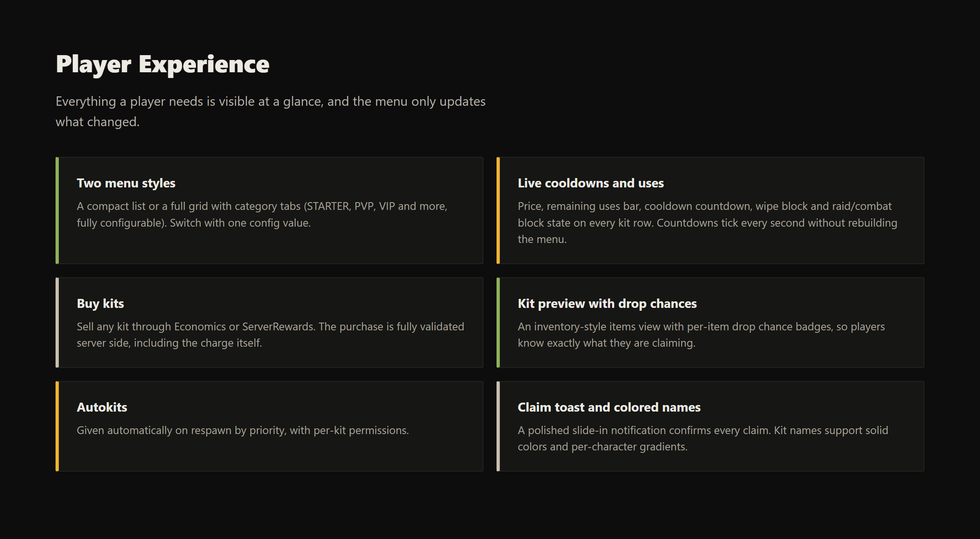Click Kit preview with drop chances title
The image size is (980, 539).
pos(607,304)
